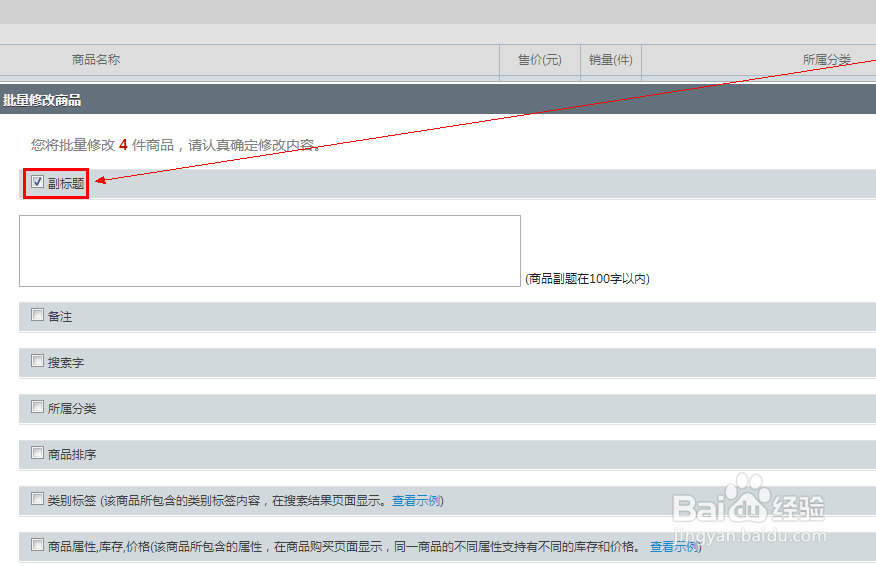The image size is (876, 566).
Task: Click the 销量(件) column header
Action: point(611,60)
